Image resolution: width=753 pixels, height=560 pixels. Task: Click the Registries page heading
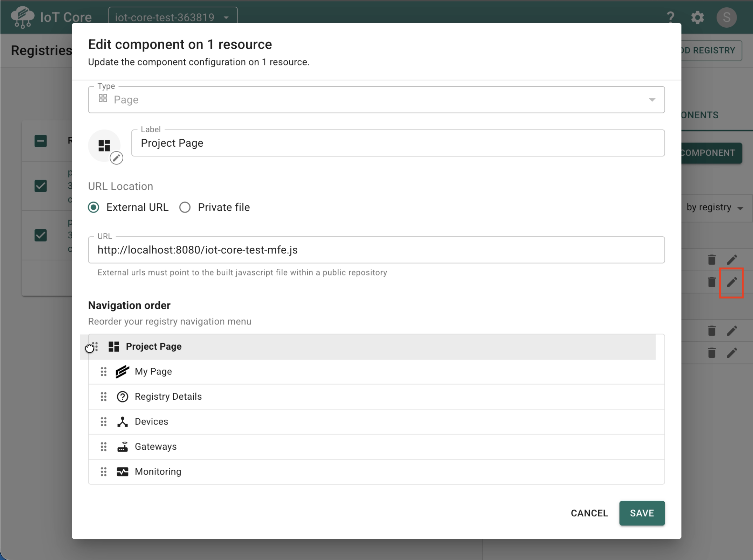click(x=41, y=50)
